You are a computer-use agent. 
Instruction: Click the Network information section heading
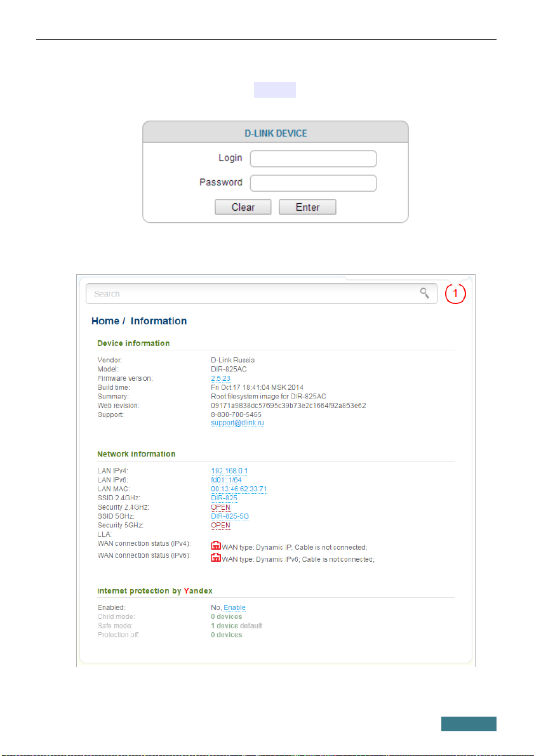[x=136, y=454]
